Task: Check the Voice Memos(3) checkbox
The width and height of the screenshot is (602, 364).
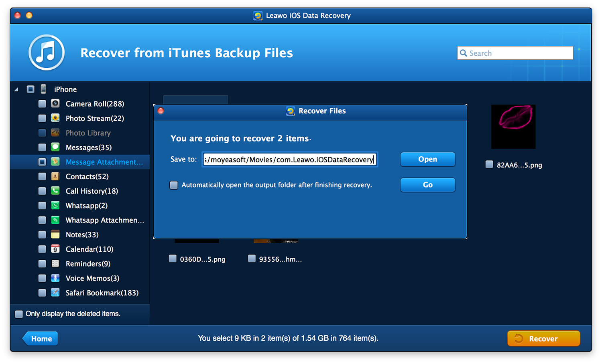Action: [42, 278]
